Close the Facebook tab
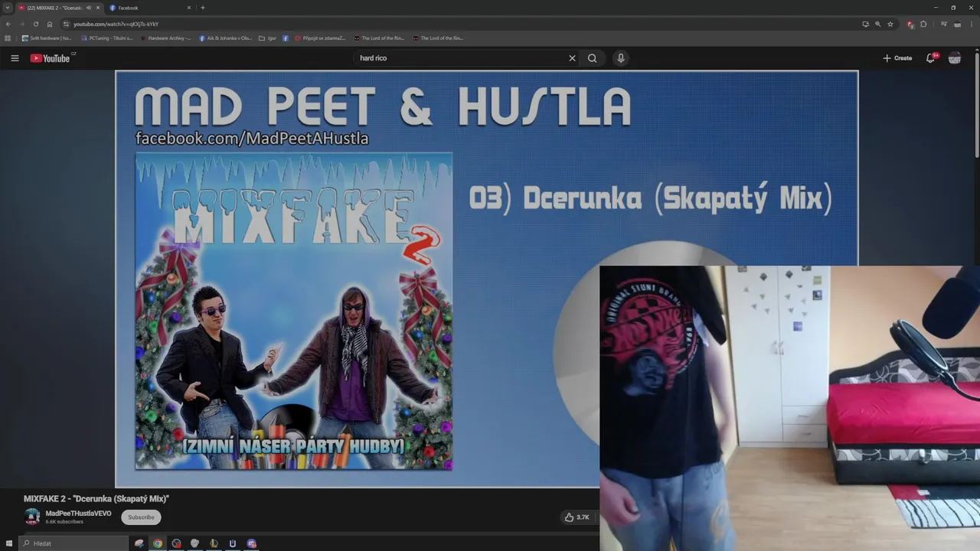The image size is (980, 551). 189,8
